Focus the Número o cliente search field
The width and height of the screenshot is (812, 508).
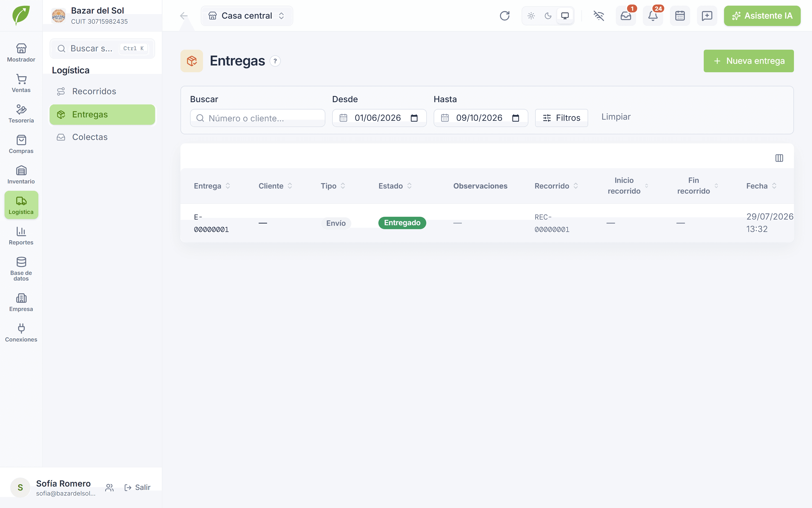pyautogui.click(x=257, y=118)
